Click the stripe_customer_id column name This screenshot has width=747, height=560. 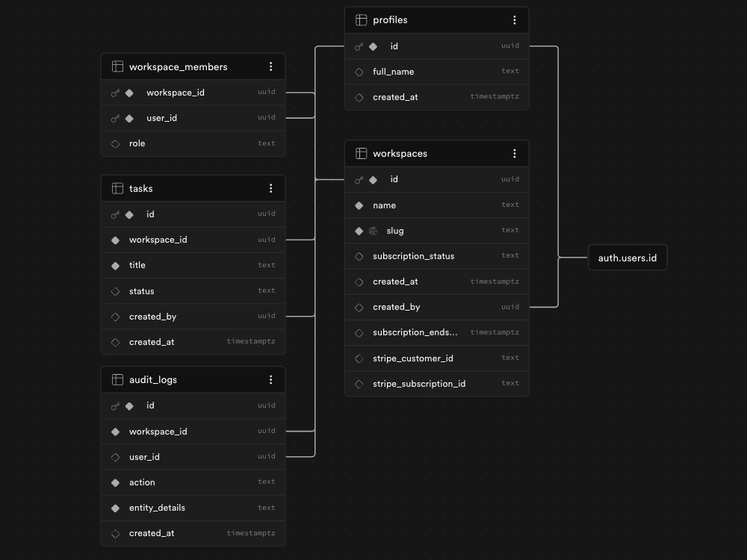tap(413, 358)
